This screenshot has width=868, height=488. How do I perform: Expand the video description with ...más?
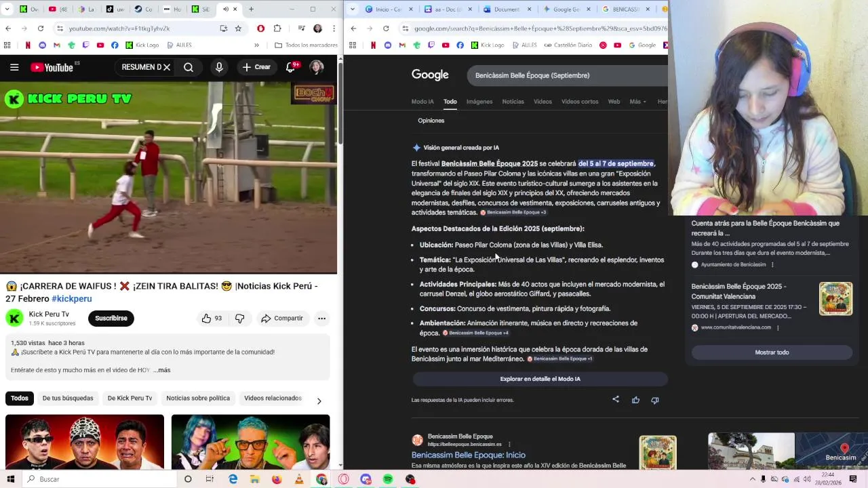pyautogui.click(x=161, y=370)
